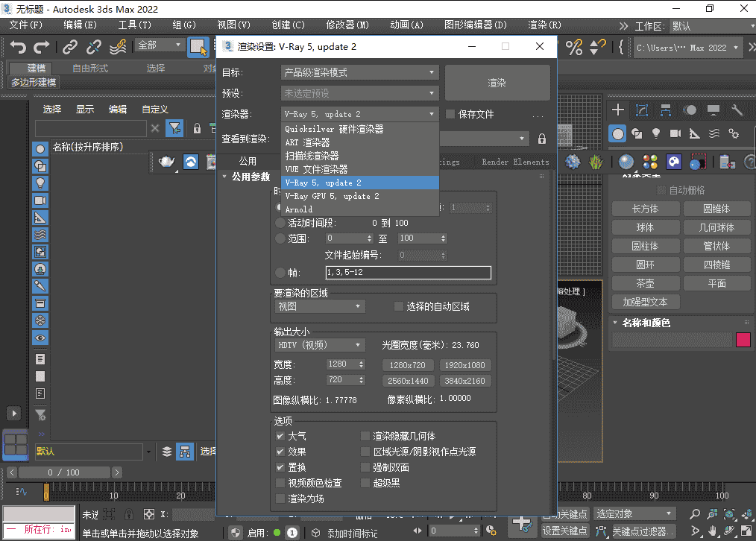756x541 pixels.
Task: Select the Cameras creation category
Action: (x=675, y=133)
